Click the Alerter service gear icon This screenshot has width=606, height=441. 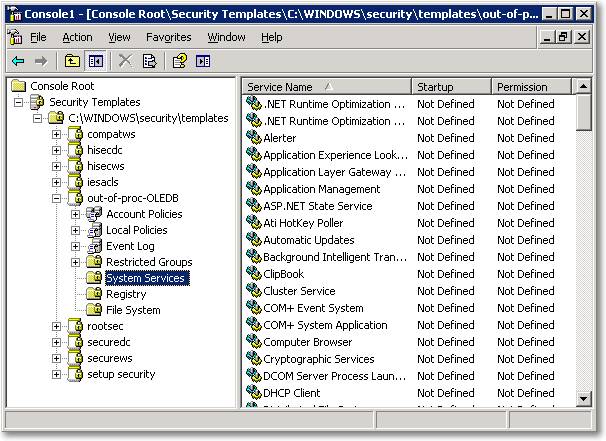254,137
